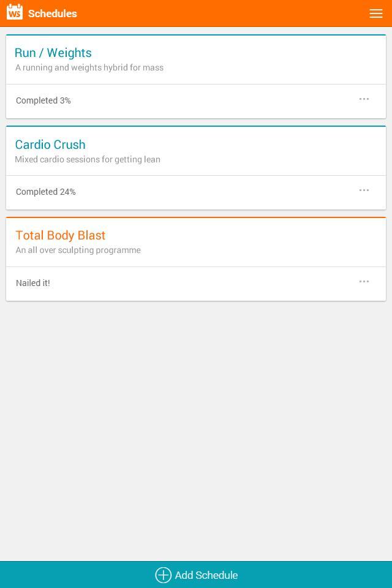Click the WS app logo icon
Image resolution: width=392 pixels, height=588 pixels.
[14, 12]
